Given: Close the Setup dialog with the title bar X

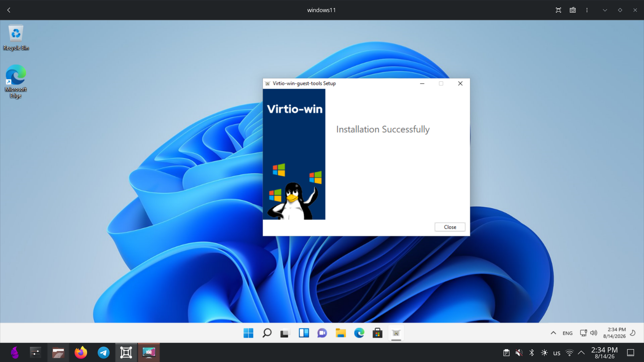Looking at the screenshot, I should 460,83.
